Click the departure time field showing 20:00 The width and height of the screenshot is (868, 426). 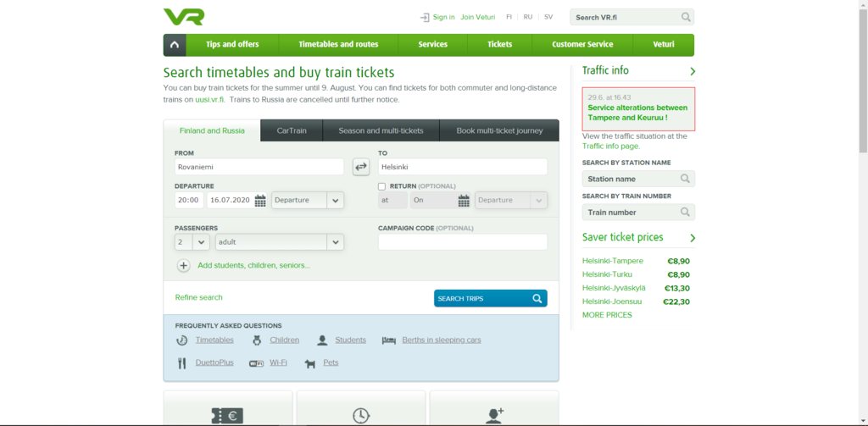(189, 200)
